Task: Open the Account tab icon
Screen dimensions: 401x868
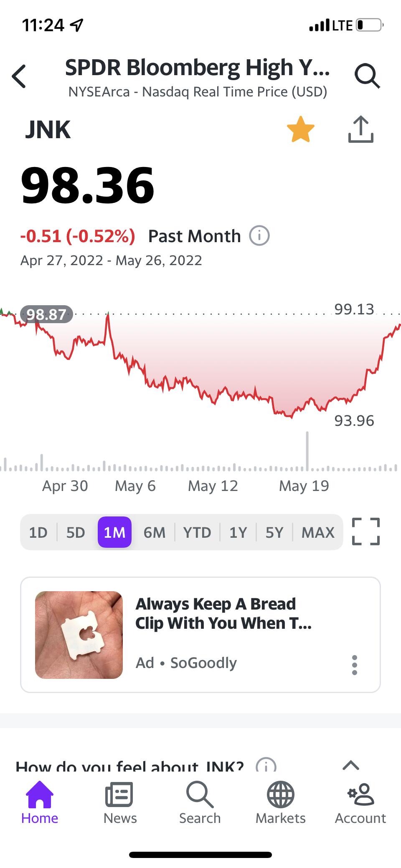Action: (360, 795)
